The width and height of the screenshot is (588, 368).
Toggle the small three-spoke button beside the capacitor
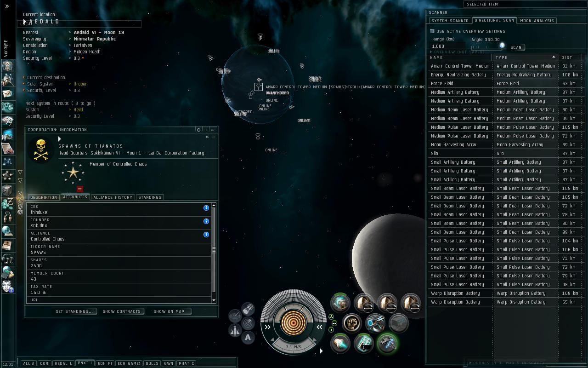tap(331, 316)
